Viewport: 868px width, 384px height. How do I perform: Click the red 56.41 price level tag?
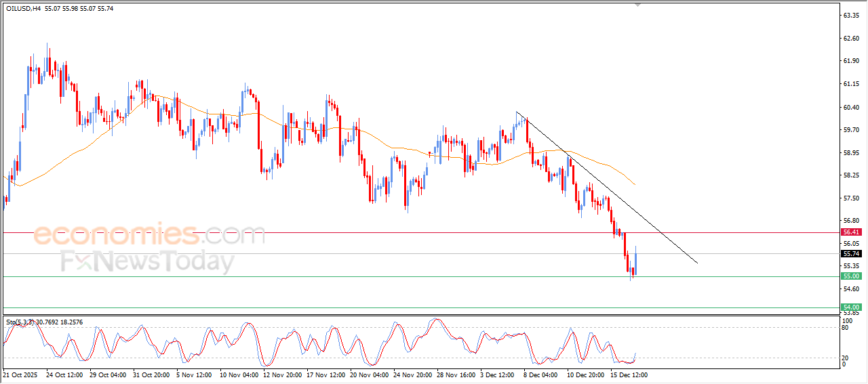[x=851, y=232]
